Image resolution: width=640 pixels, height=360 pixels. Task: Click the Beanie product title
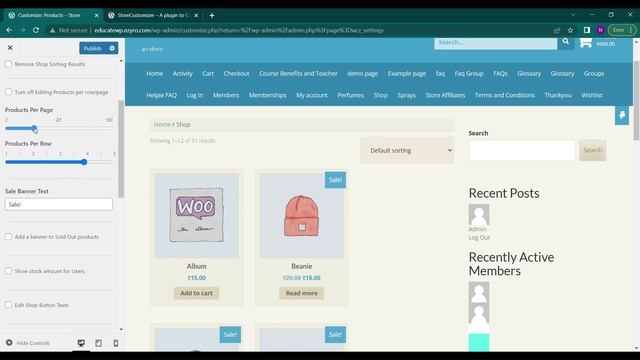click(x=302, y=266)
